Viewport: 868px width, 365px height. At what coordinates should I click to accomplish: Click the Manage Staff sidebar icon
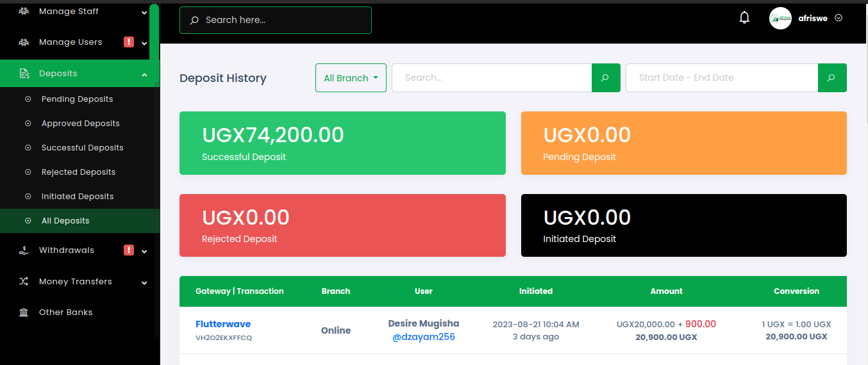[x=24, y=12]
